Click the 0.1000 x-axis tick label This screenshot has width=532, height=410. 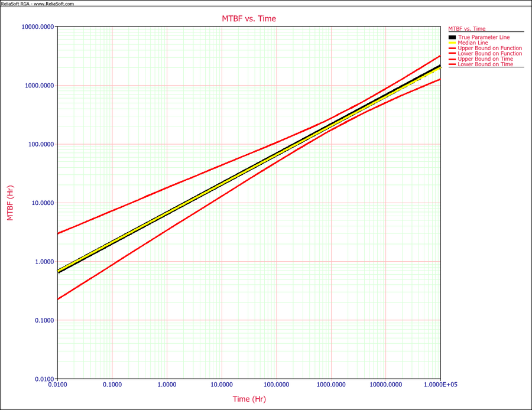pyautogui.click(x=112, y=385)
